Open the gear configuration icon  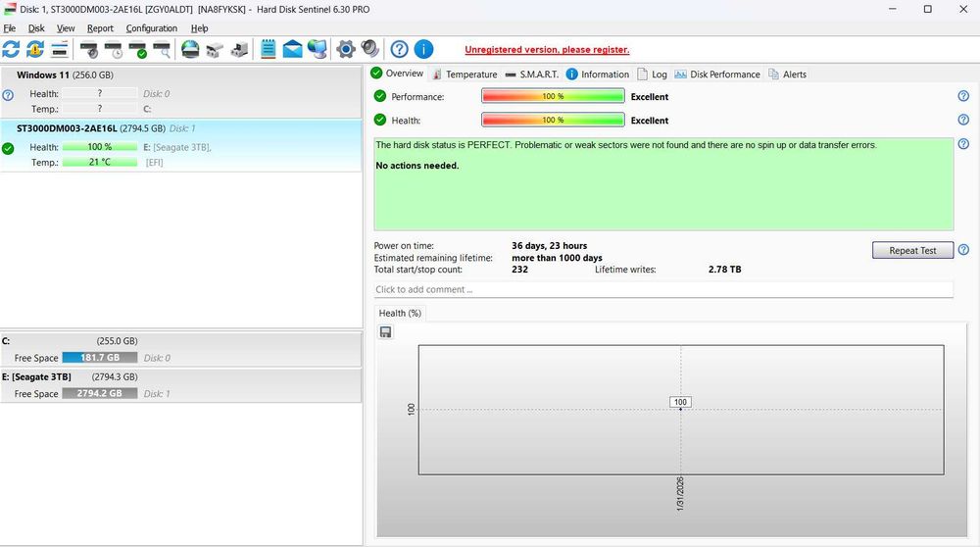coord(346,49)
